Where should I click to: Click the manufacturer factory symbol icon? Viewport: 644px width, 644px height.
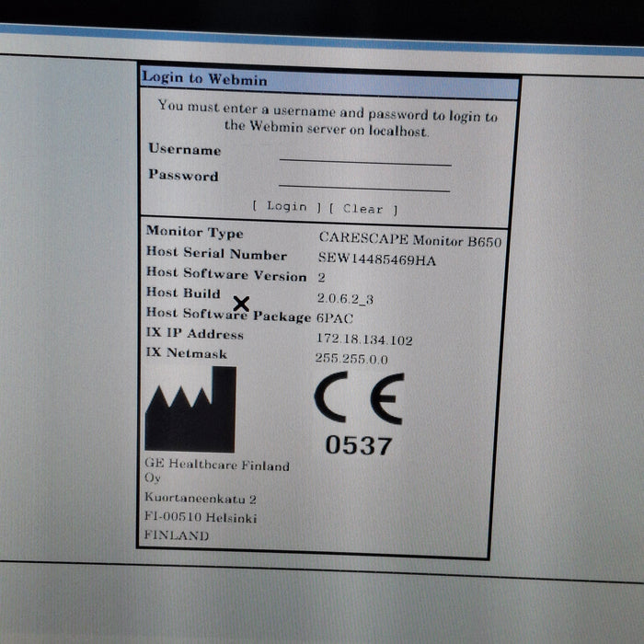[190, 409]
